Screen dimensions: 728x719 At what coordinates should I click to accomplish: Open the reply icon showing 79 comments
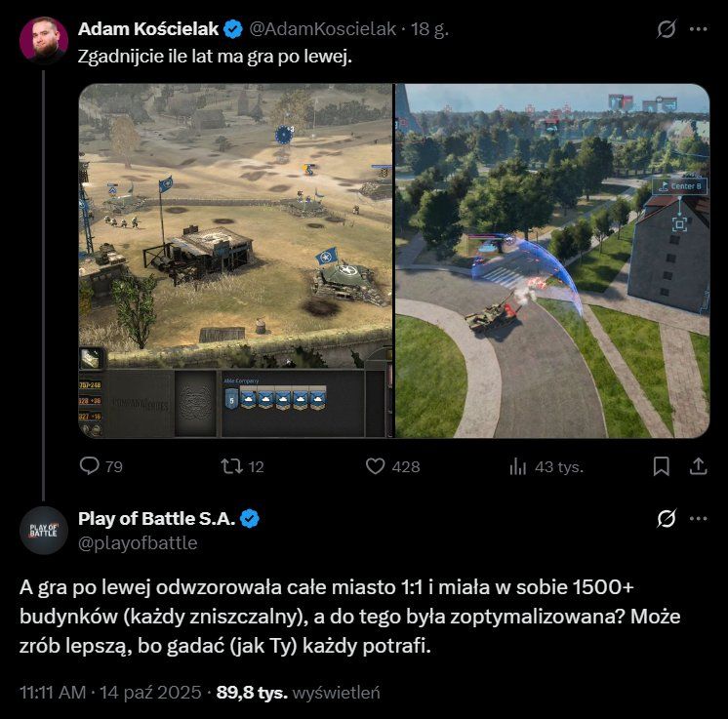tap(89, 465)
